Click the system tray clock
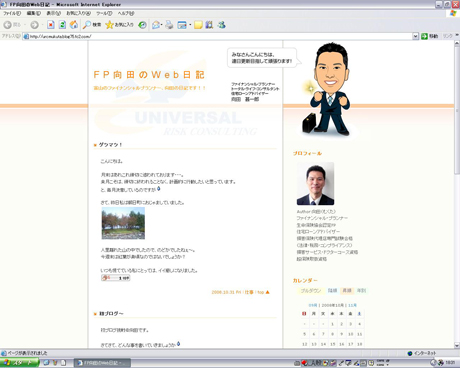Screen dimensions: 460x368 tap(450, 363)
